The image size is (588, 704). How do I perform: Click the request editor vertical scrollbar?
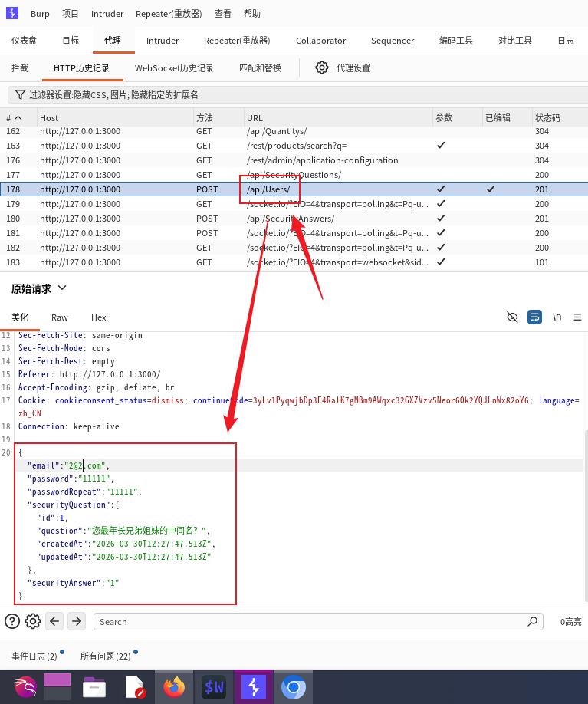(x=586, y=515)
